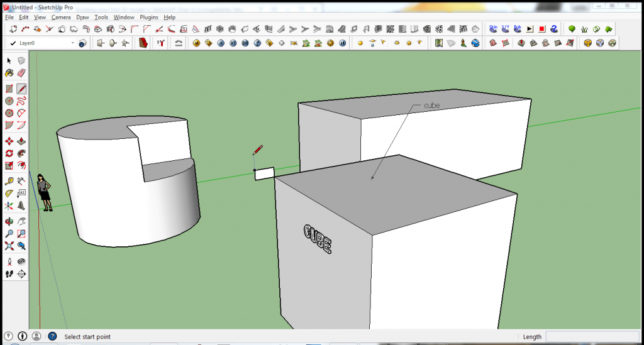Choose the Zoom magnifier tool
Screen dimensions: 644x345
(9, 234)
